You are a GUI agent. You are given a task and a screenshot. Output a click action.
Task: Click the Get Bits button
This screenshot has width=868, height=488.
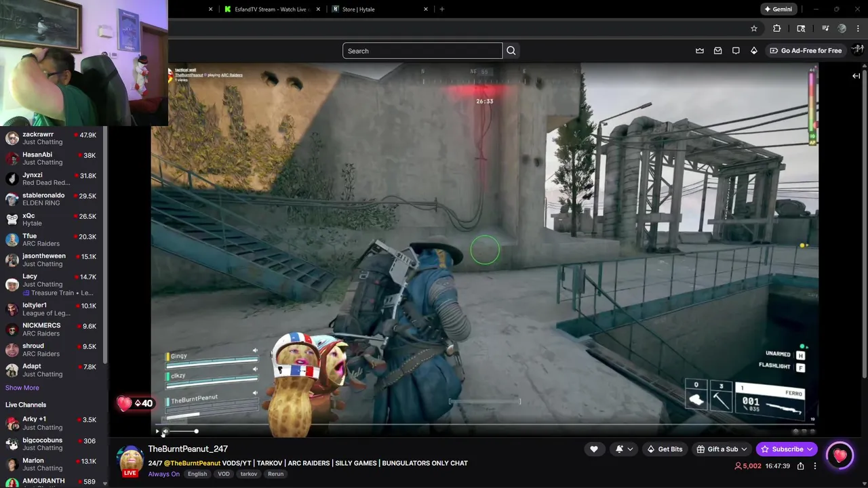coord(665,449)
